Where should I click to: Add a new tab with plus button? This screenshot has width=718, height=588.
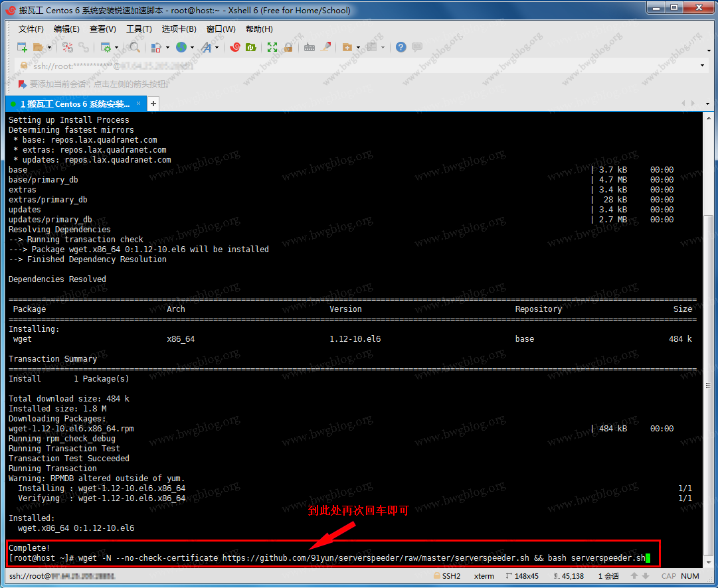153,104
